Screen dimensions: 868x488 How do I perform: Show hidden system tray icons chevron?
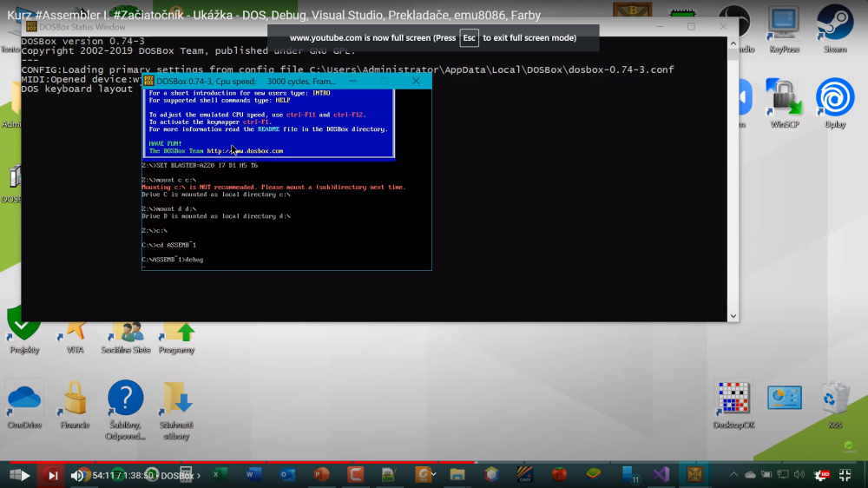[733, 475]
